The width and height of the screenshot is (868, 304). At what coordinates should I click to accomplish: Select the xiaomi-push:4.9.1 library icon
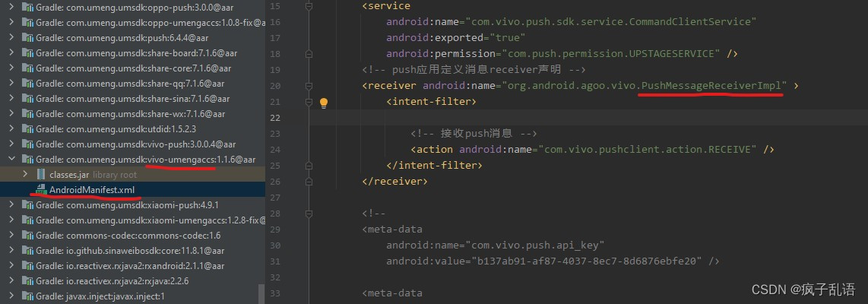27,205
